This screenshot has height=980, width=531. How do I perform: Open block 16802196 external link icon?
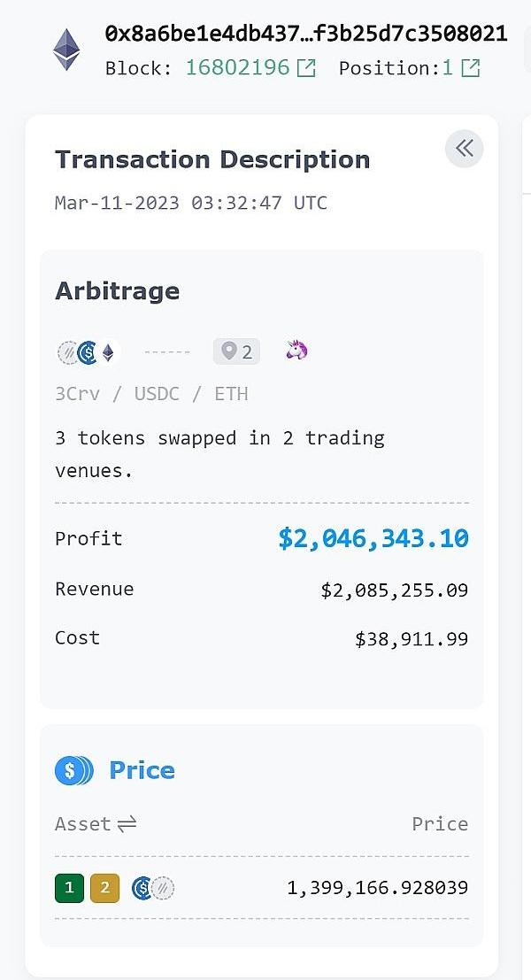(x=306, y=67)
